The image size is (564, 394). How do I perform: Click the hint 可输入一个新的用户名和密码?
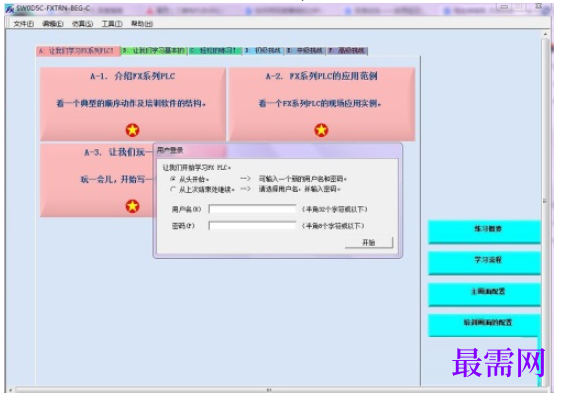(303, 178)
